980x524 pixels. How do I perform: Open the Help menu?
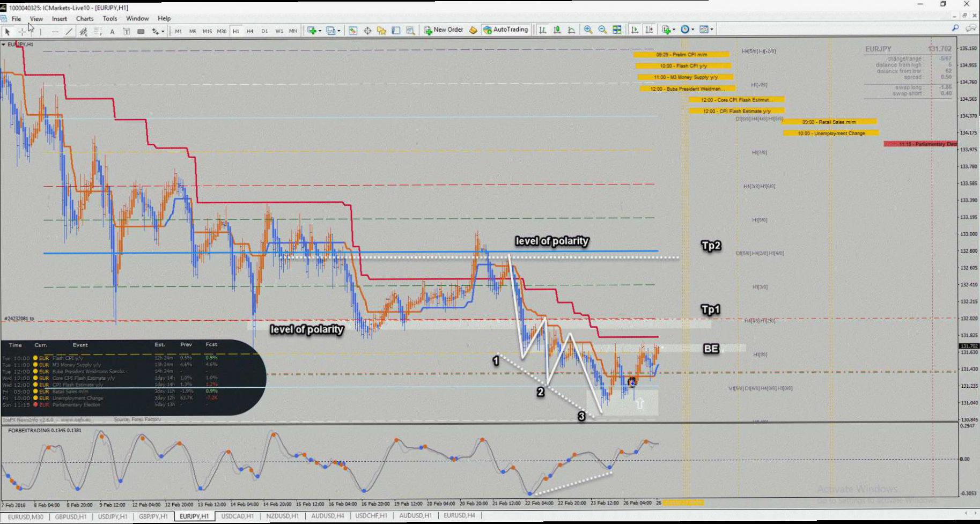coord(164,19)
